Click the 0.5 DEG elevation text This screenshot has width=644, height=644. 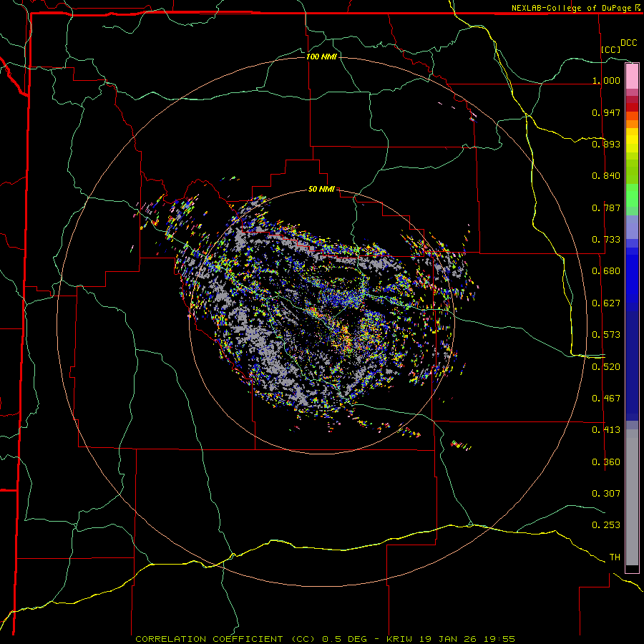[344, 639]
